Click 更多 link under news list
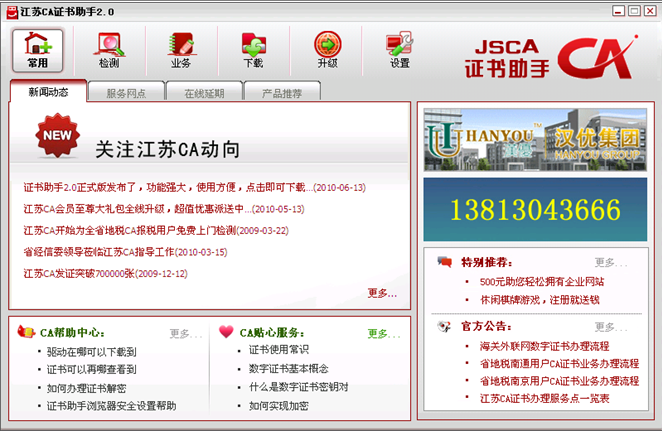662x432 pixels. (382, 293)
